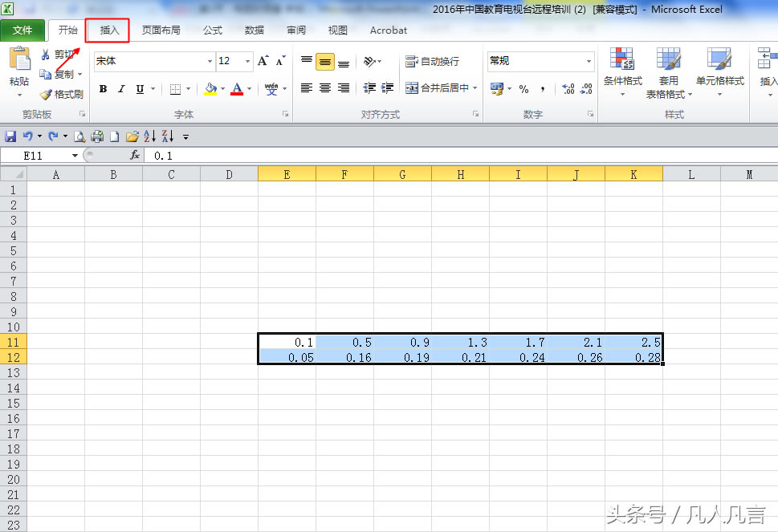Click the 合并后居中 merge button
The width and height of the screenshot is (778, 532).
441,88
